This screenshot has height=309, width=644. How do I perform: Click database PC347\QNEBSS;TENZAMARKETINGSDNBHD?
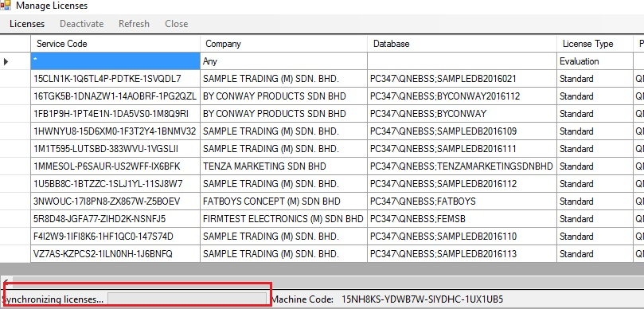[462, 166]
